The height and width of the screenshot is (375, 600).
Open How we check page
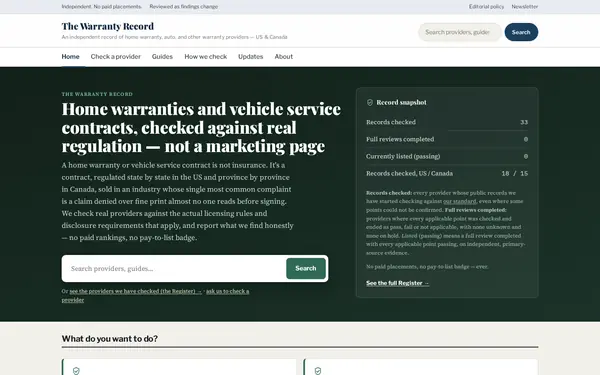click(205, 57)
